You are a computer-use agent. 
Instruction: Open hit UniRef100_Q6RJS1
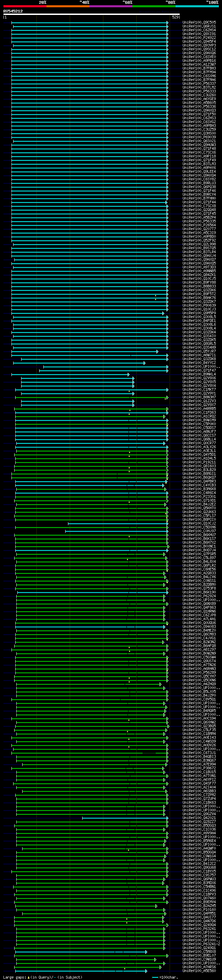coord(199,26)
